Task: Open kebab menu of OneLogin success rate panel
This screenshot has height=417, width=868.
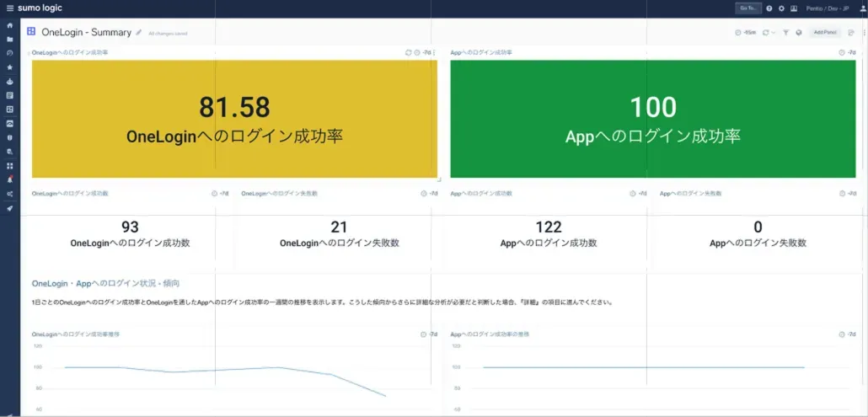Action: tap(434, 52)
